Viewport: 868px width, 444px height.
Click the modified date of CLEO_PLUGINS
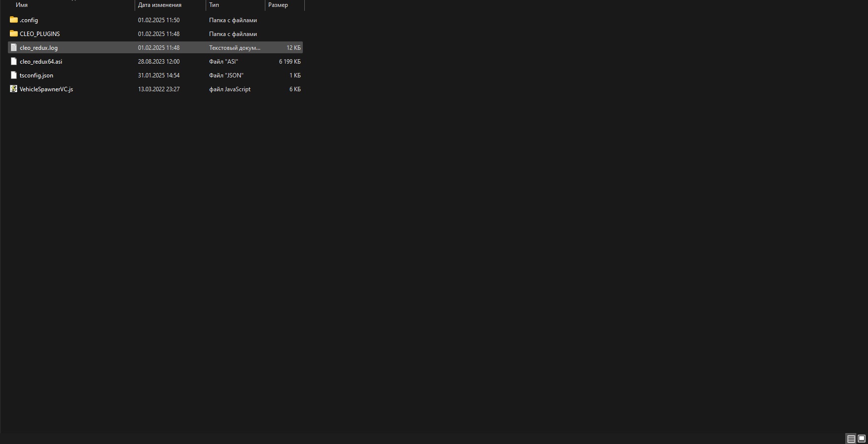pos(159,34)
